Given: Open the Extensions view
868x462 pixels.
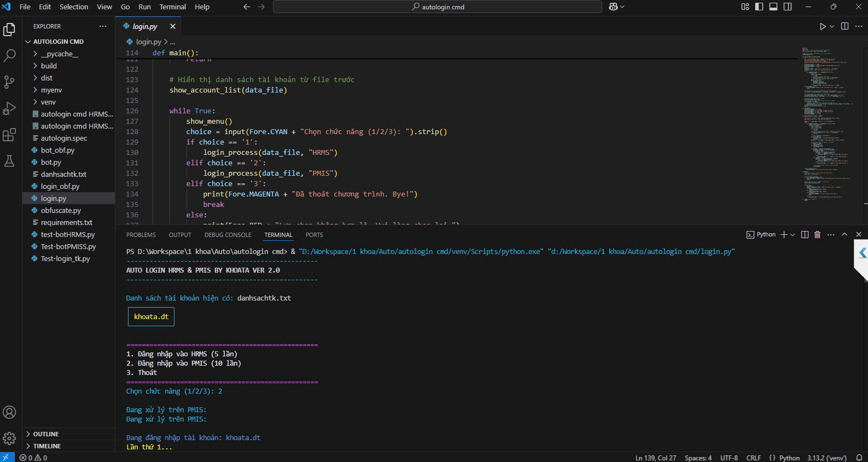Looking at the screenshot, I should 9,135.
